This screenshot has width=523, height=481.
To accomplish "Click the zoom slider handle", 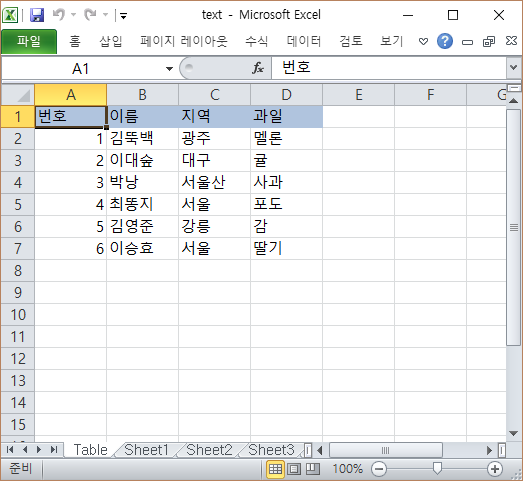I will tap(437, 468).
